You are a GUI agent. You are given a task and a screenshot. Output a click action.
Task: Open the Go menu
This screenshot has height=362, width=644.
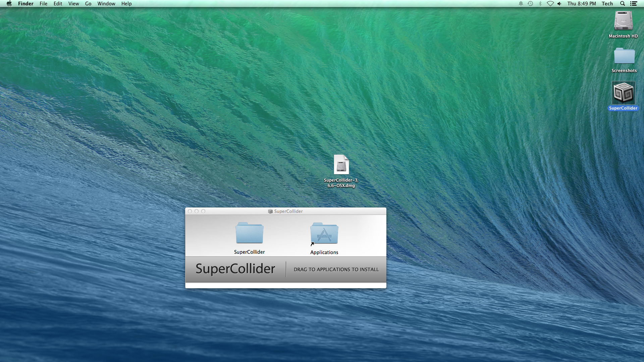click(x=88, y=4)
